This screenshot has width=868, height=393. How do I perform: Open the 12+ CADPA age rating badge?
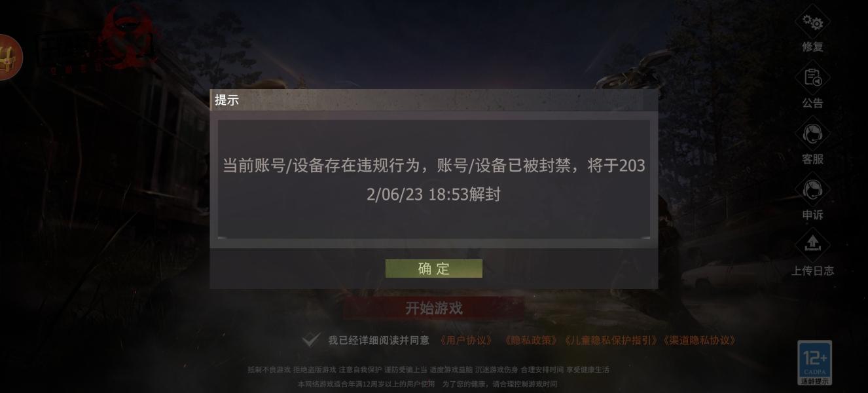(814, 363)
